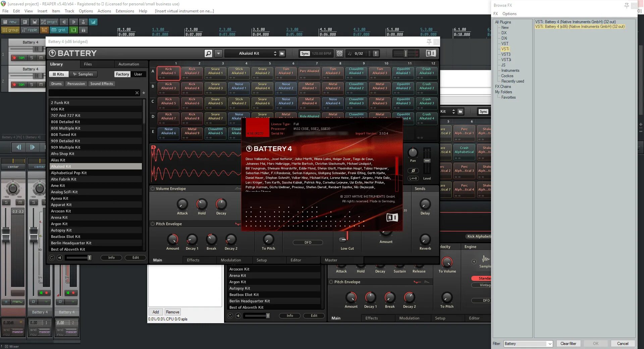
Task: Filter library by Sound Effects tag
Action: click(102, 84)
